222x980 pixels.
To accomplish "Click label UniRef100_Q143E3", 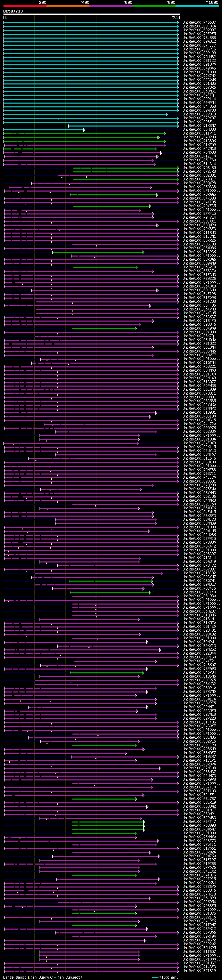I will coord(199,967).
